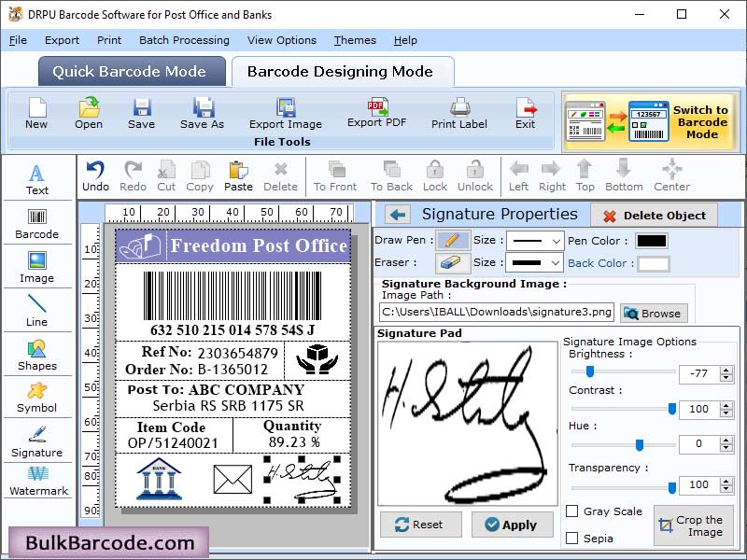Open the Symbol tool
The height and width of the screenshot is (560, 747).
37,399
